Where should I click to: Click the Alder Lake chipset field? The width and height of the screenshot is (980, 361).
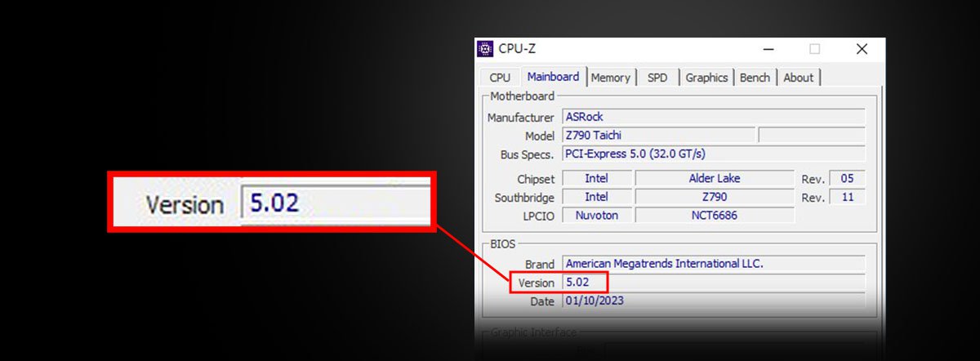click(x=714, y=178)
